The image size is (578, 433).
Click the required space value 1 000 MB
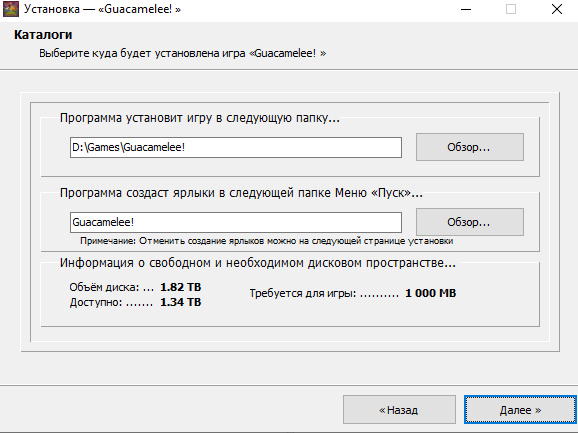coord(431,293)
